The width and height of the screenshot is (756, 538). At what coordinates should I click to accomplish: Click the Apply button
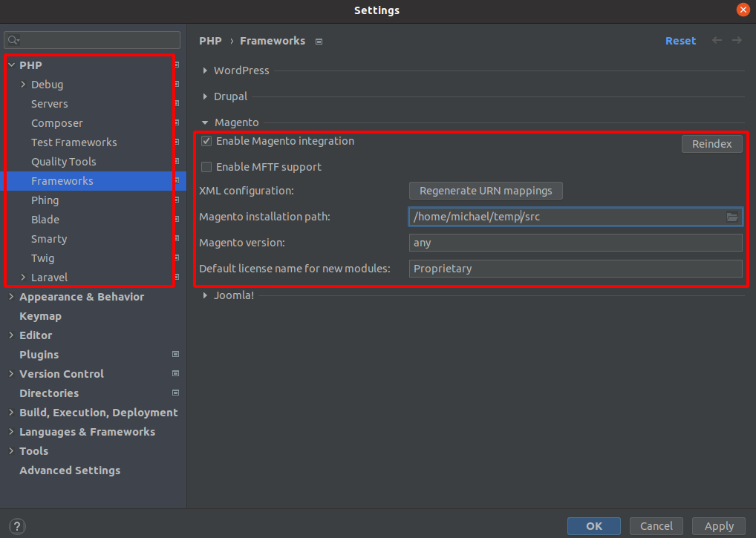pyautogui.click(x=719, y=526)
